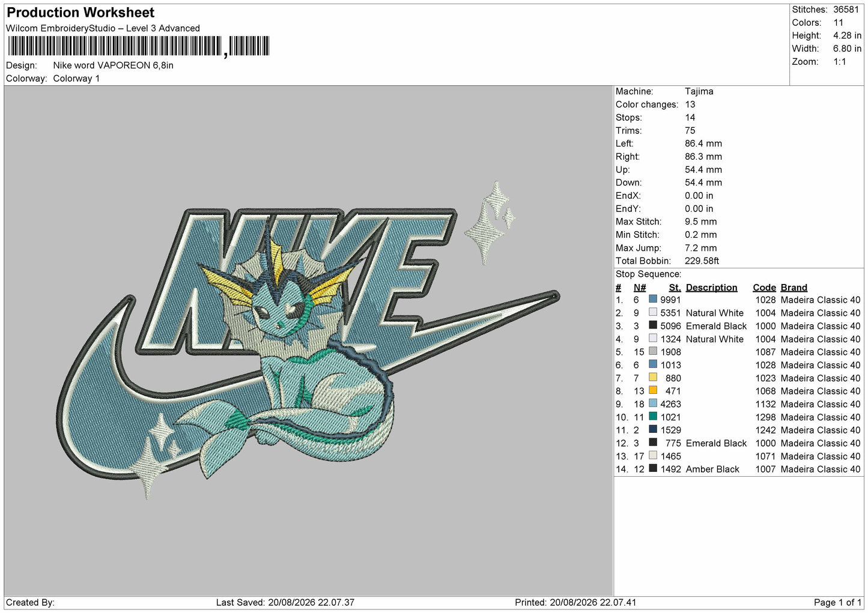Click code '1298' in stop row 10

coord(765,417)
